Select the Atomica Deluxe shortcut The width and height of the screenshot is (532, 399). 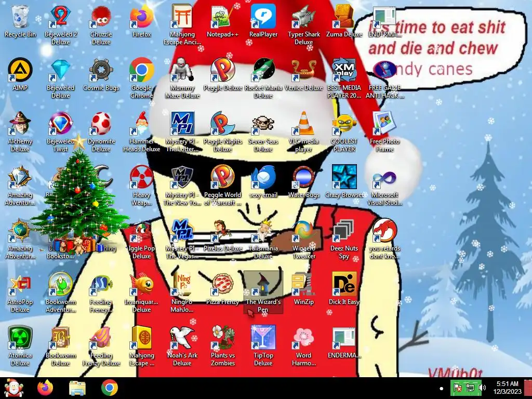click(x=20, y=346)
